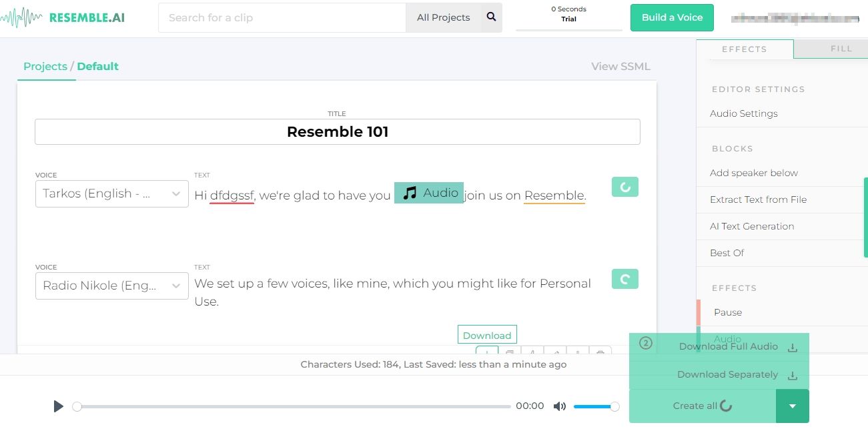Expand the arrow next to Create all
The image size is (868, 429).
[x=793, y=406]
